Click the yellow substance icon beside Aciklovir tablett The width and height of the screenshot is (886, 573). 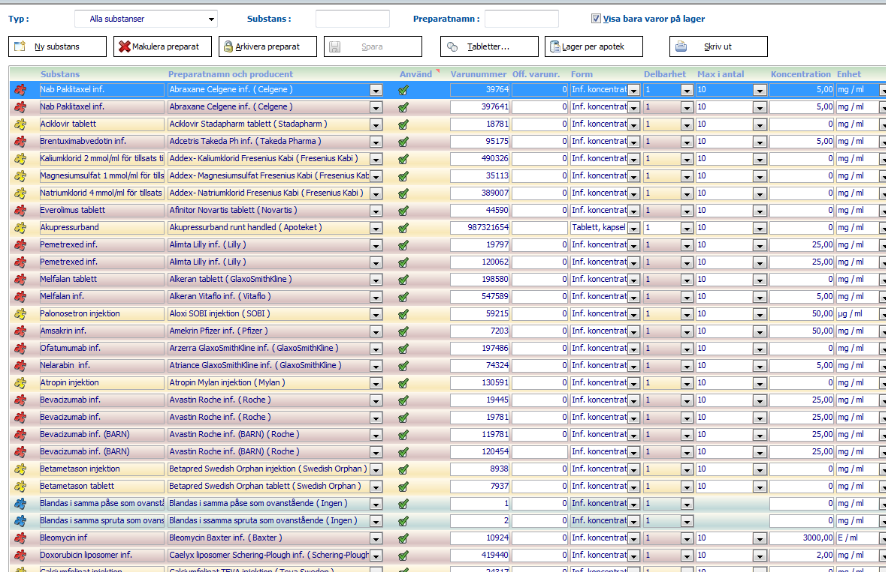19,124
